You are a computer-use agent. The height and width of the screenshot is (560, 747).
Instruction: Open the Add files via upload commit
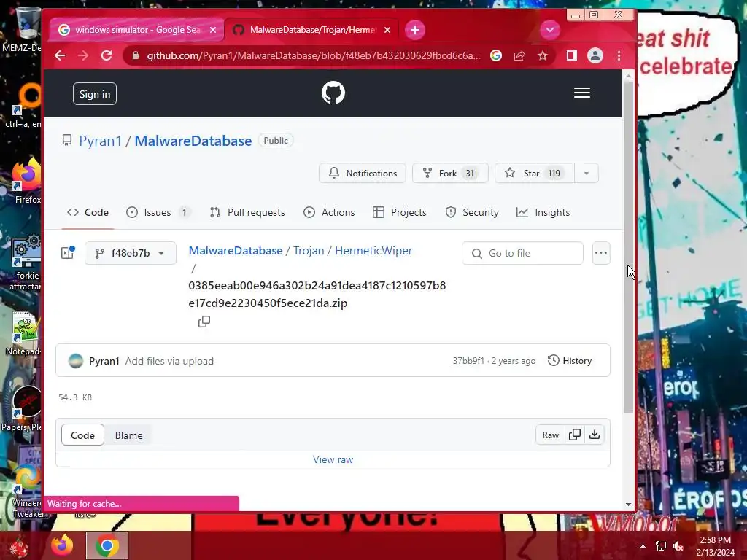pyautogui.click(x=169, y=362)
